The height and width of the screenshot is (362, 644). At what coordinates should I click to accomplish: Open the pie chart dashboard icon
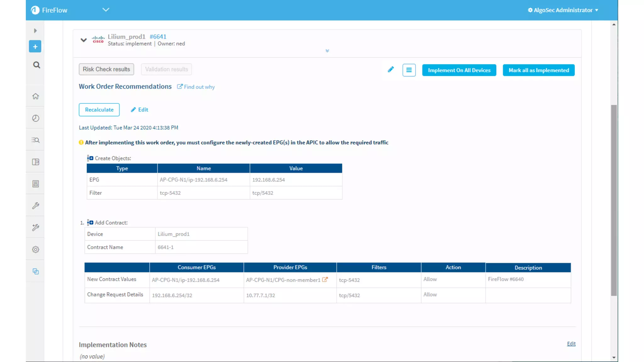coord(36,118)
